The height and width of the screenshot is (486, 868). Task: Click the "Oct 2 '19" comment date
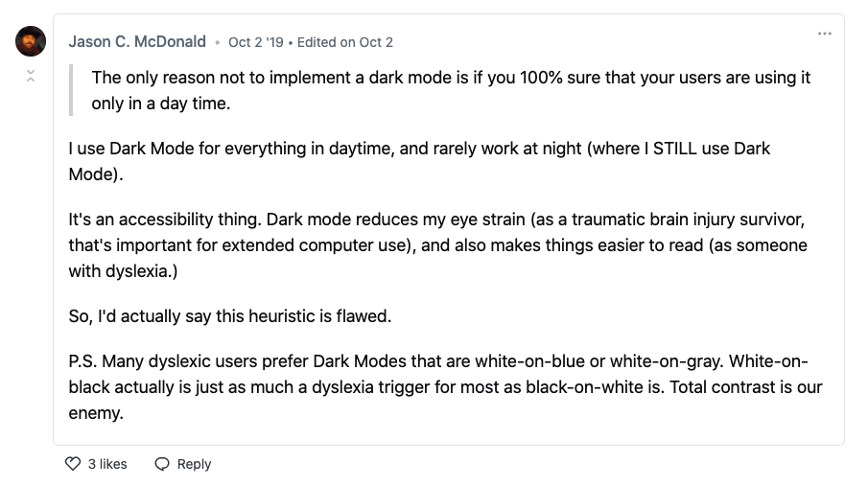[255, 42]
